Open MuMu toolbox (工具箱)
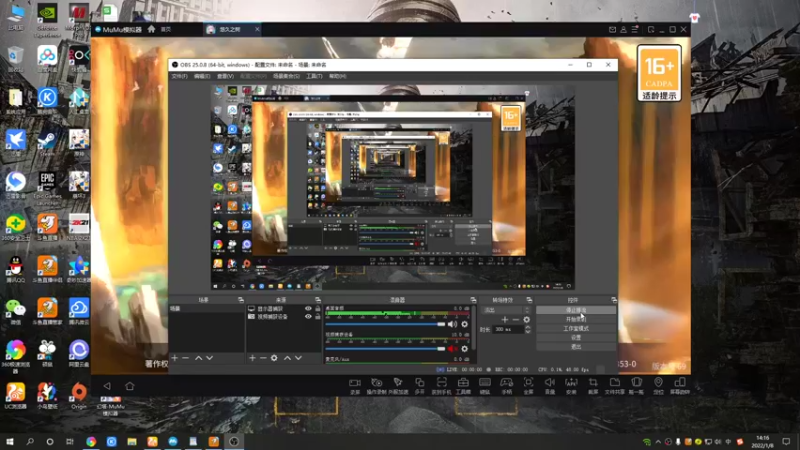This screenshot has width=800, height=450. coord(463,386)
